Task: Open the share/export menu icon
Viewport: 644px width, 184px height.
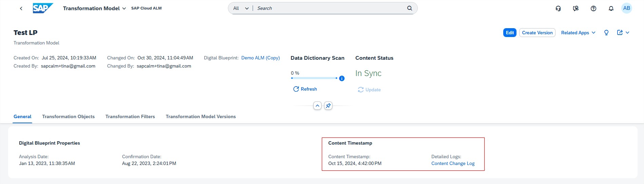Action: [x=623, y=33]
